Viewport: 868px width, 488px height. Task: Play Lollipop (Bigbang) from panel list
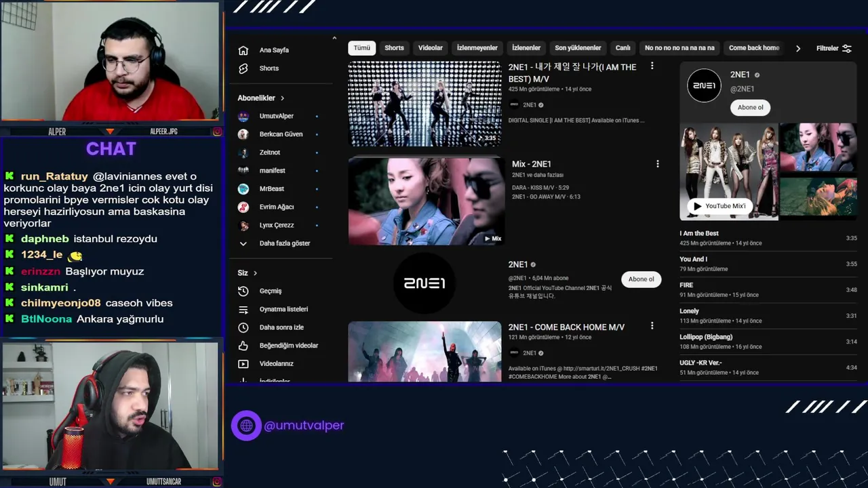pyautogui.click(x=768, y=342)
